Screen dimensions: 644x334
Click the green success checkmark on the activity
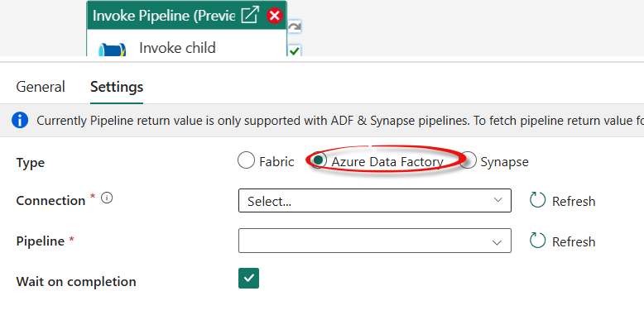click(295, 50)
